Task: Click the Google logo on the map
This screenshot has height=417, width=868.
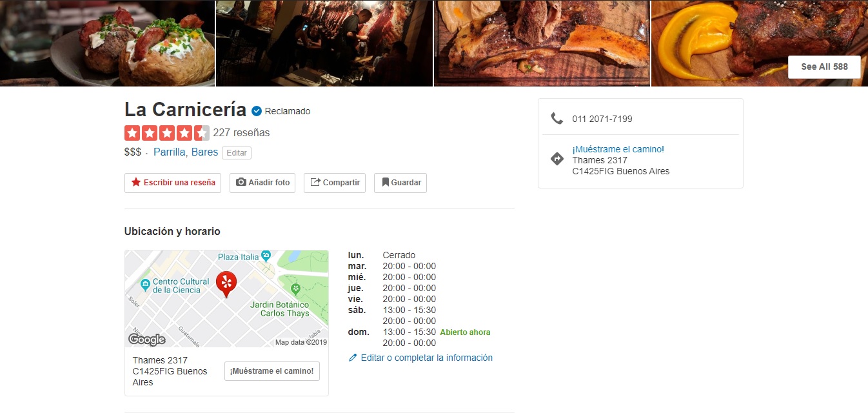Action: [x=147, y=340]
